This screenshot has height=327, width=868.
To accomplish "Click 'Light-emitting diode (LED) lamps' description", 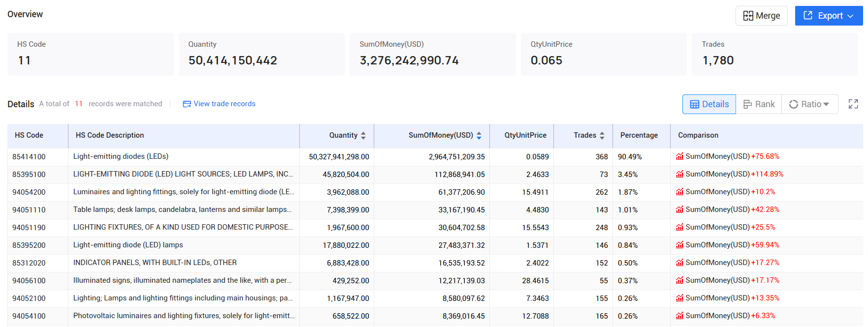I will [x=128, y=245].
